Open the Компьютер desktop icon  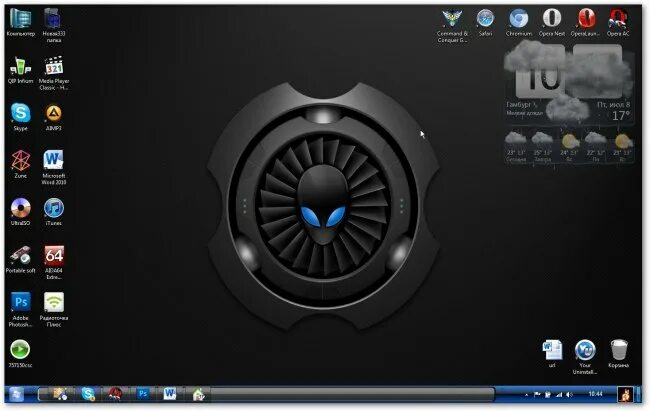[x=20, y=23]
